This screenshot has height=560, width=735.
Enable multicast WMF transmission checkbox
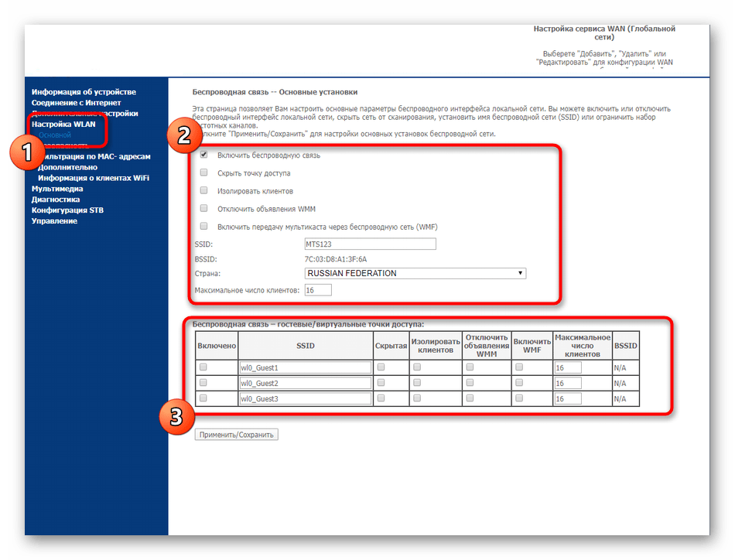pos(203,227)
